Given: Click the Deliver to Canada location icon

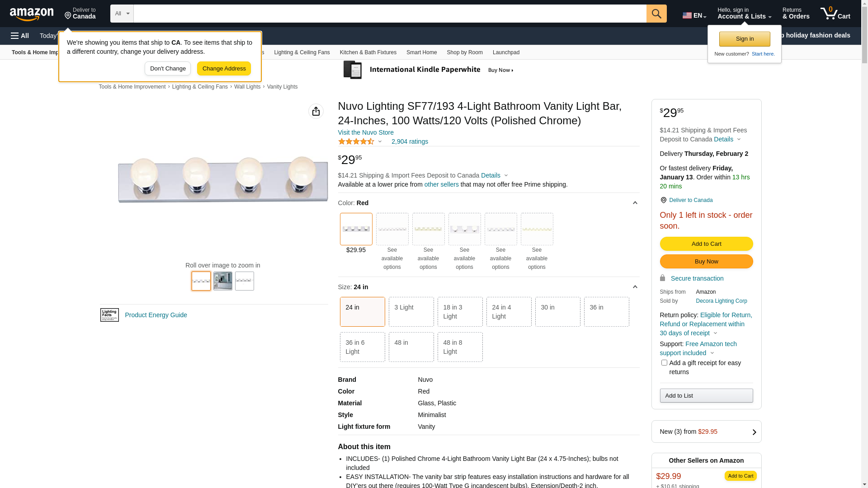Looking at the screenshot, I should point(663,200).
